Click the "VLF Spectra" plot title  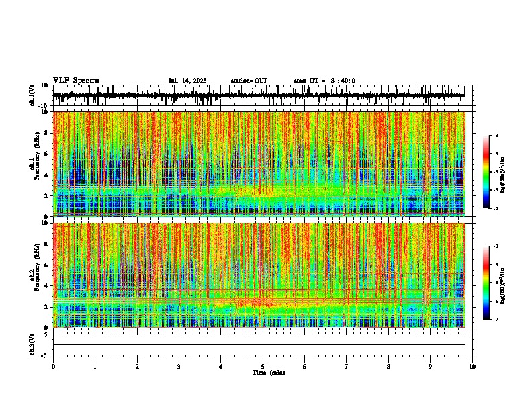pyautogui.click(x=76, y=81)
